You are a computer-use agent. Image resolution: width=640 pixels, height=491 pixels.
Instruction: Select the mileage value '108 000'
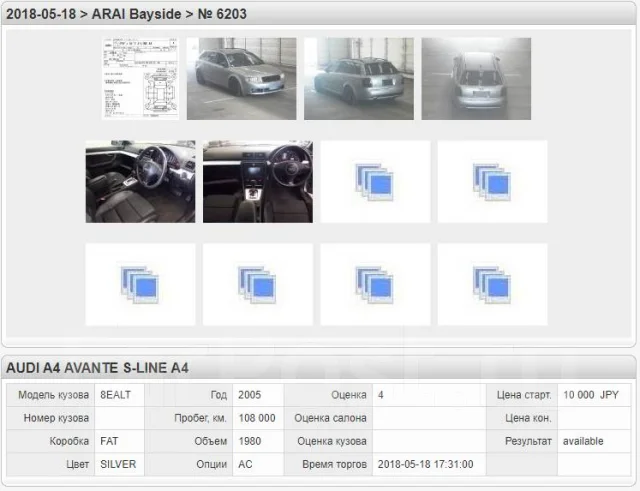tap(257, 418)
